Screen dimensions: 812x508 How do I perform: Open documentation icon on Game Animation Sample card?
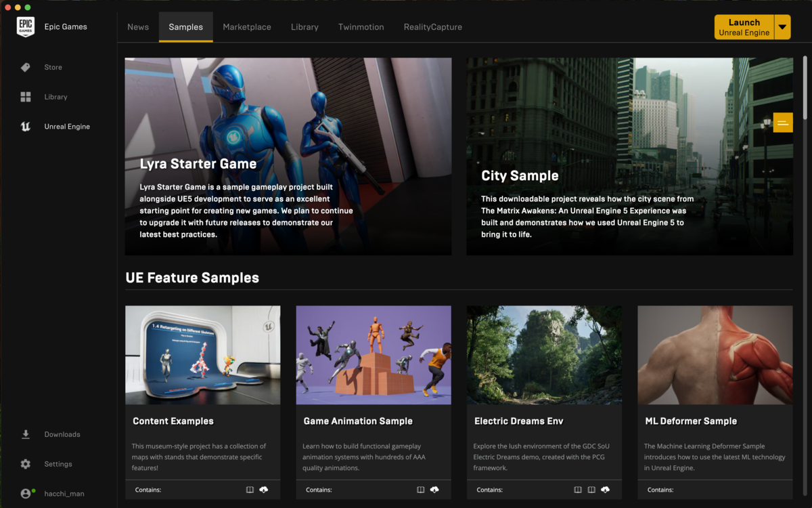click(420, 490)
